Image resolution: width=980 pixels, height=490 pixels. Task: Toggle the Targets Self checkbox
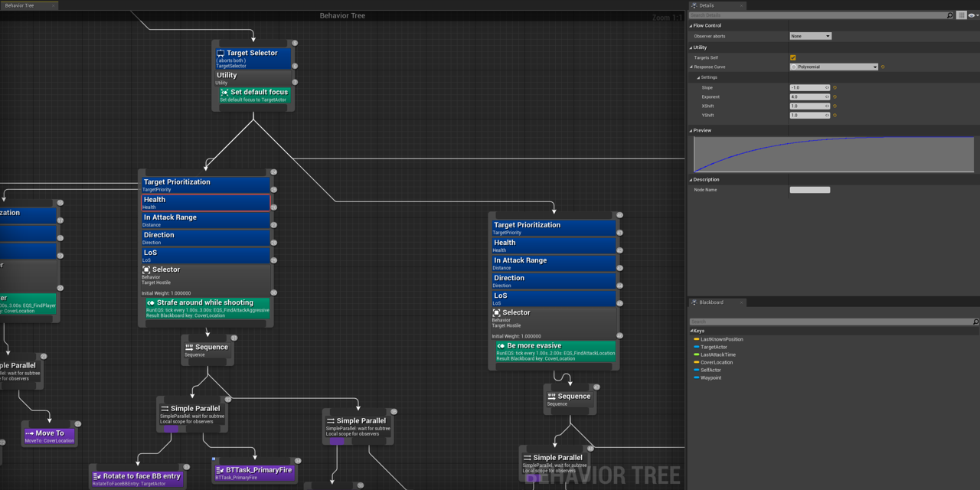pos(792,57)
